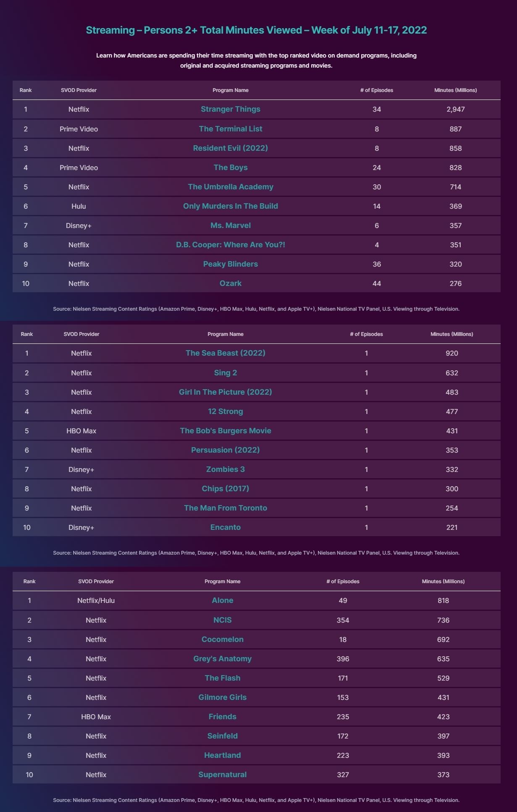The height and width of the screenshot is (812, 517).
Task: Select The Umbrella Academy link
Action: [230, 187]
